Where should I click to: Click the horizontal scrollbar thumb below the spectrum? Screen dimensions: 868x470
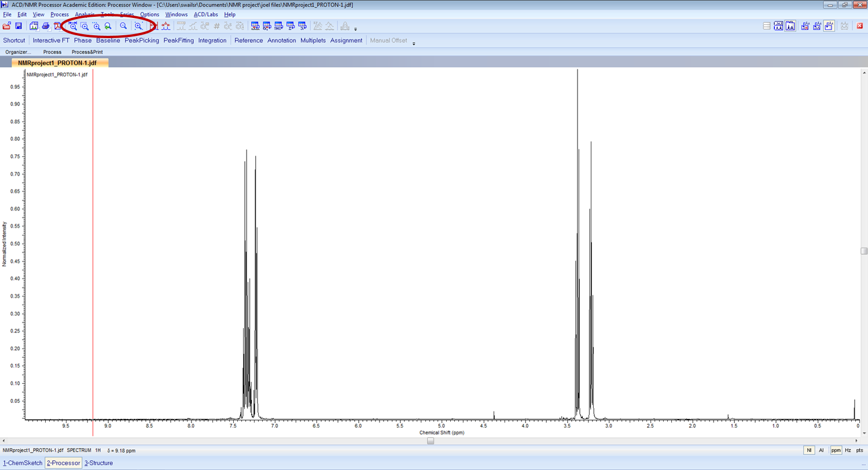(431, 441)
